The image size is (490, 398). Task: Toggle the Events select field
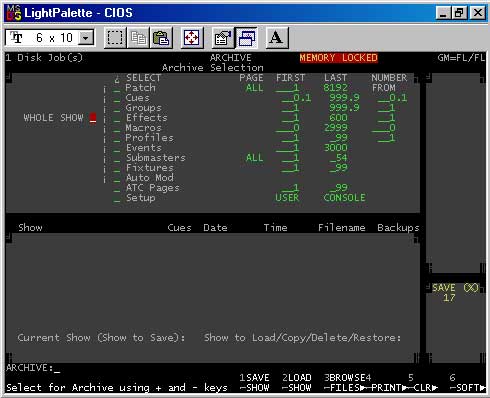pos(117,149)
